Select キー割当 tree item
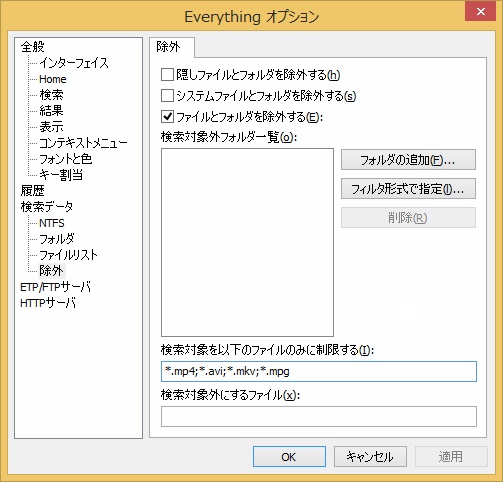 (x=61, y=175)
